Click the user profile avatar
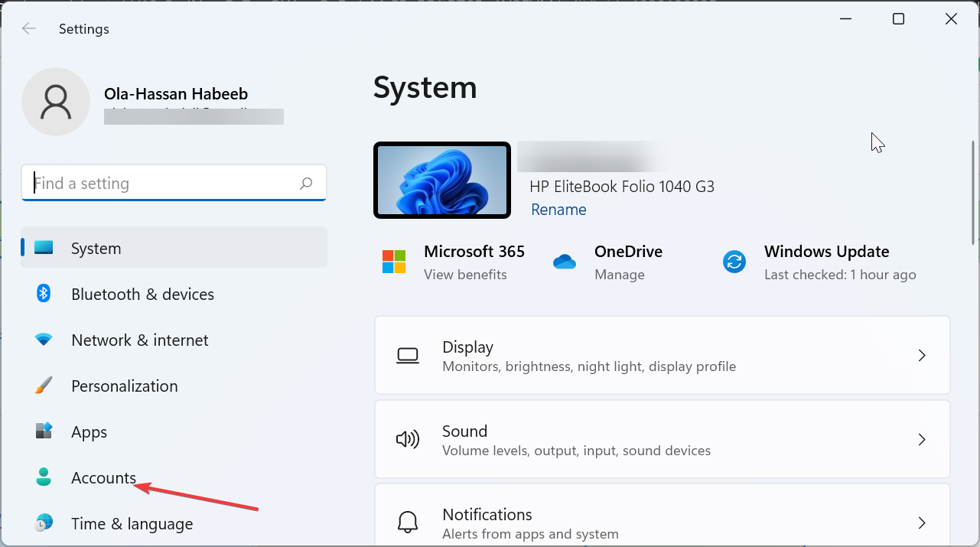 56,102
